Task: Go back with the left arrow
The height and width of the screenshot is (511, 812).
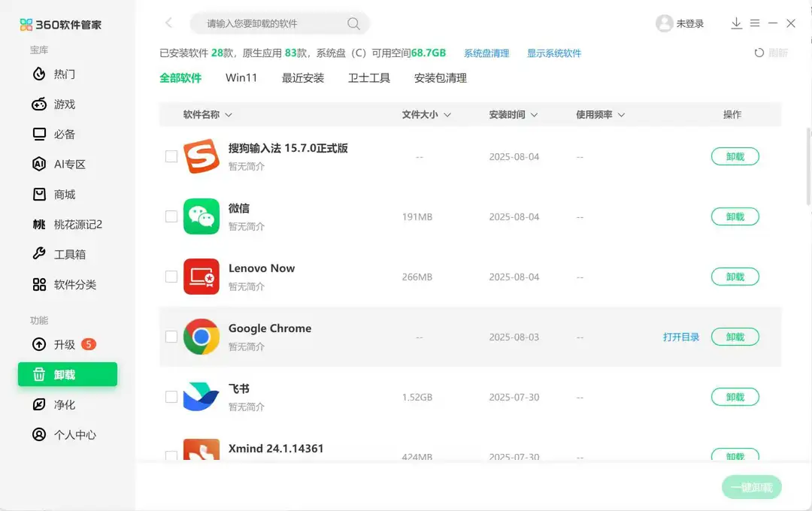Action: point(169,23)
